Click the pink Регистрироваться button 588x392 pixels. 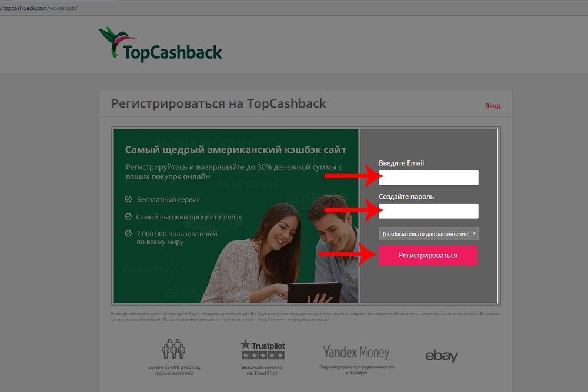pos(428,255)
